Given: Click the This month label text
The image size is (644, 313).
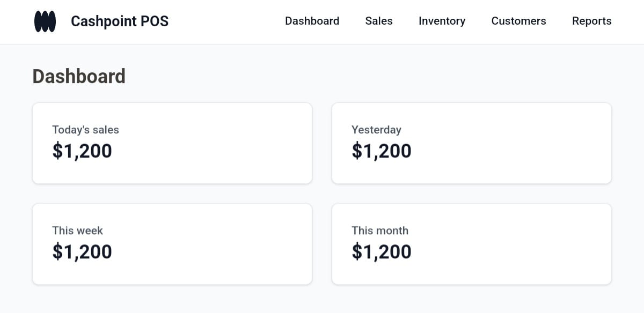Looking at the screenshot, I should (380, 230).
